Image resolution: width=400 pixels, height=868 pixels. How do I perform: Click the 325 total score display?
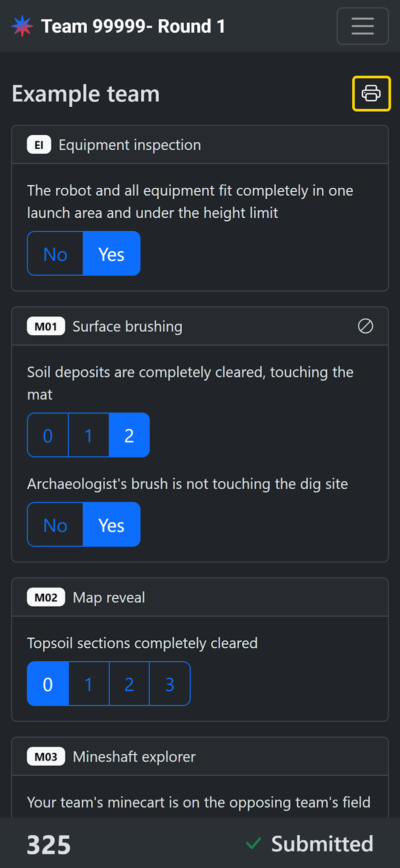(48, 844)
